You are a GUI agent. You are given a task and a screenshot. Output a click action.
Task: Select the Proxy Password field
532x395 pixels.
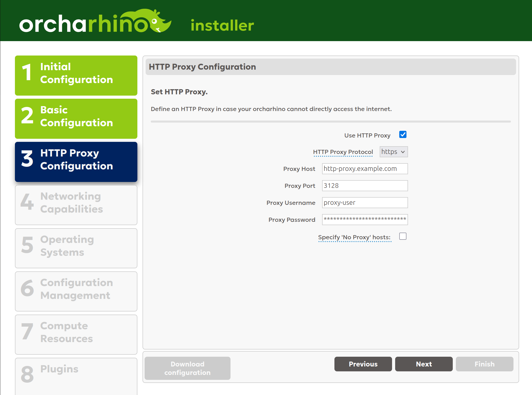click(x=365, y=219)
